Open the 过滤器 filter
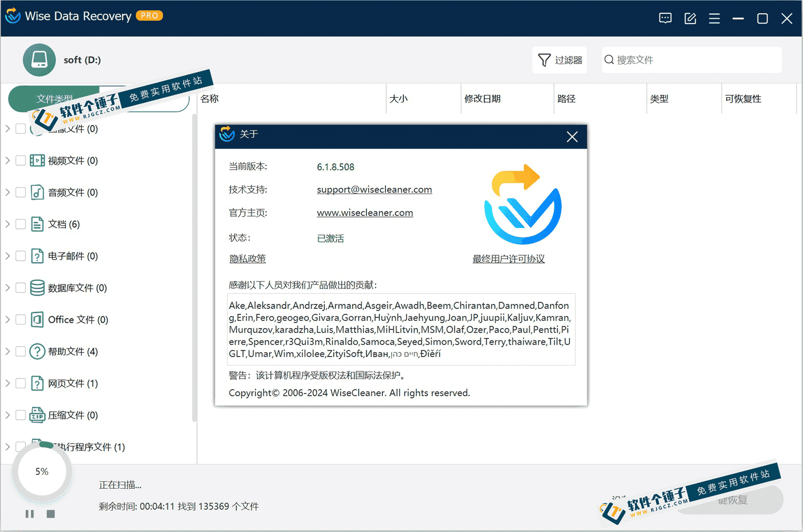803x532 pixels. coord(559,60)
